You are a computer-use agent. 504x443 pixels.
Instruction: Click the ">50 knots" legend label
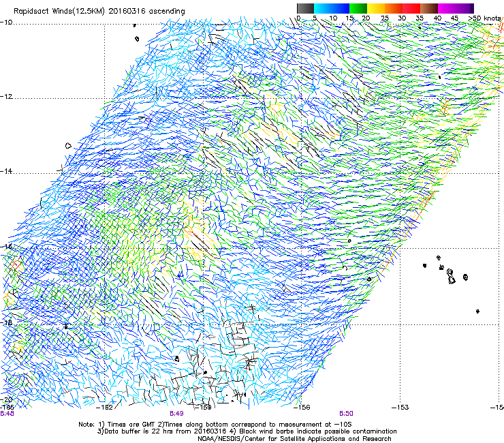coord(484,18)
